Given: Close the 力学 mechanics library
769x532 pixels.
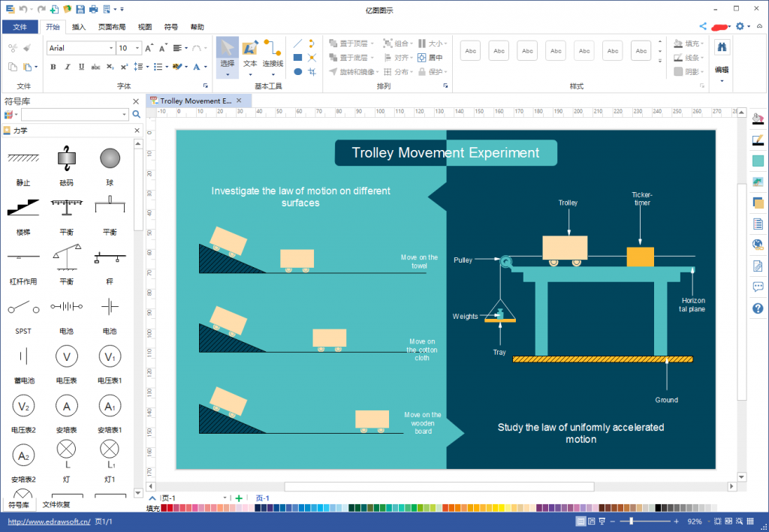Looking at the screenshot, I should 137,131.
